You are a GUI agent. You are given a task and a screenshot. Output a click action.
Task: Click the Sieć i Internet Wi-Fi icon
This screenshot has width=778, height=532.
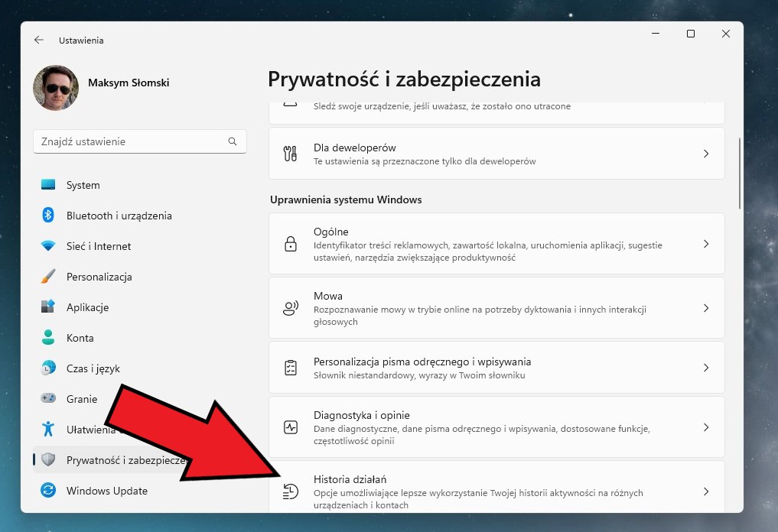[x=47, y=246]
